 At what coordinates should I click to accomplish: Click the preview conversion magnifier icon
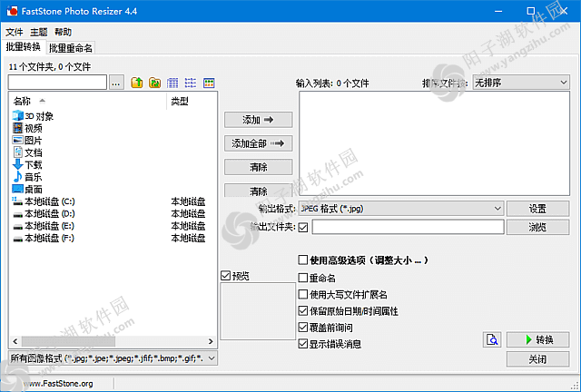click(x=492, y=339)
